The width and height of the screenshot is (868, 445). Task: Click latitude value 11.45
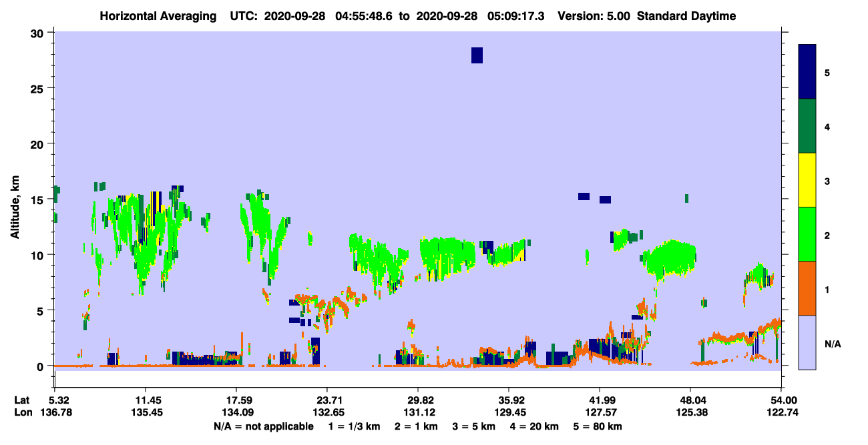[x=145, y=400]
